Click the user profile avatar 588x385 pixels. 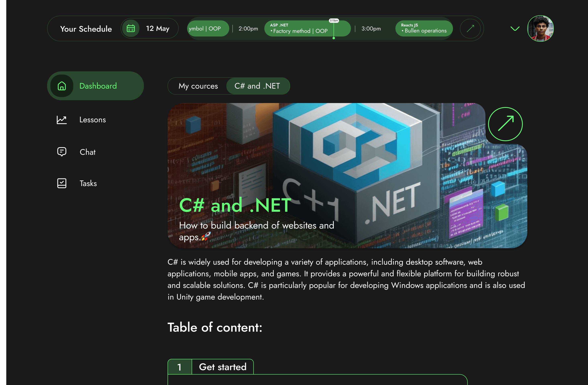[540, 29]
